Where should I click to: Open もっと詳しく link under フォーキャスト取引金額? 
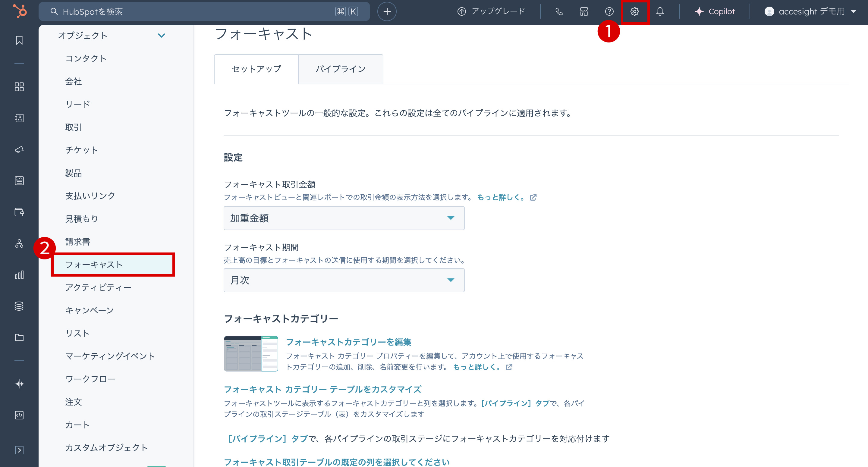click(x=506, y=197)
